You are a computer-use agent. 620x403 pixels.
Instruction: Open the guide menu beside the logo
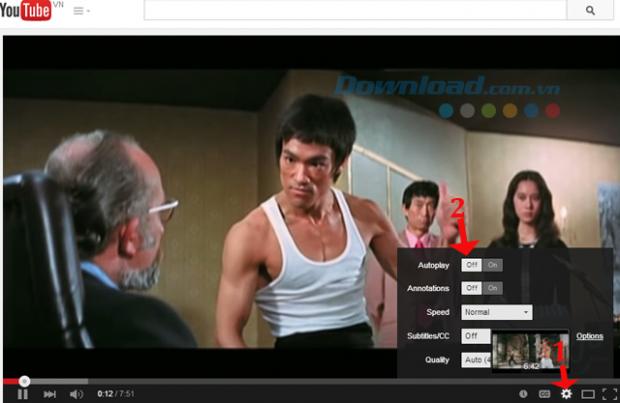point(82,11)
